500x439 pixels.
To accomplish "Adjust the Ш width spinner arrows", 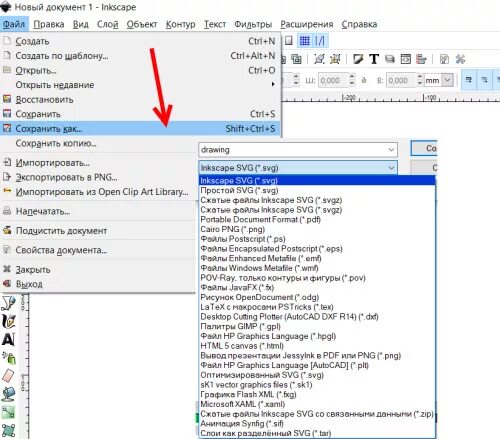I will pos(352,80).
